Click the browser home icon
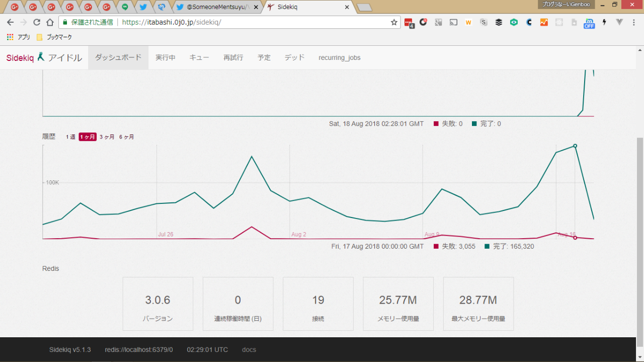644x362 pixels. click(50, 22)
